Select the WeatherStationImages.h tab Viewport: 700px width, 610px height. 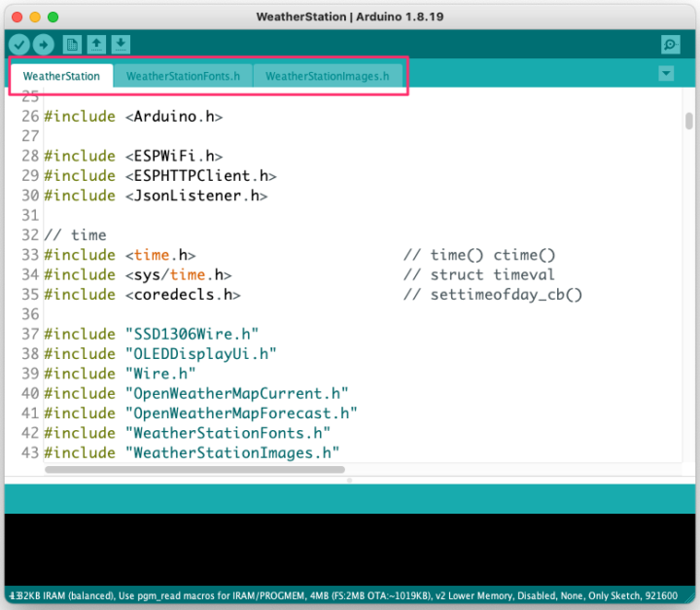tap(327, 76)
